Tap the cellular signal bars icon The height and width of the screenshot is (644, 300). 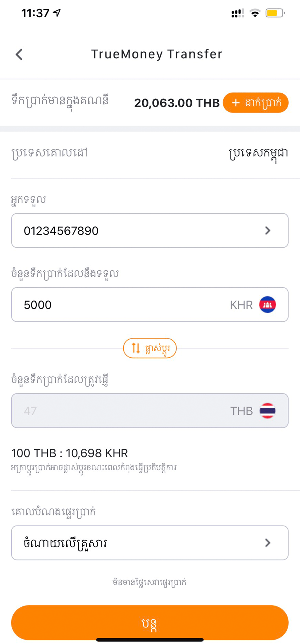coord(237,13)
